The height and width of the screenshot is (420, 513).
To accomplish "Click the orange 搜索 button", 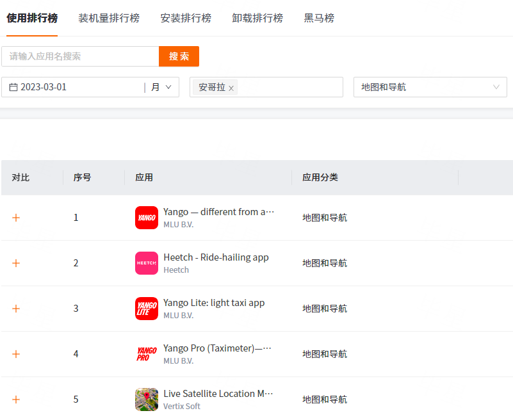I will [179, 56].
